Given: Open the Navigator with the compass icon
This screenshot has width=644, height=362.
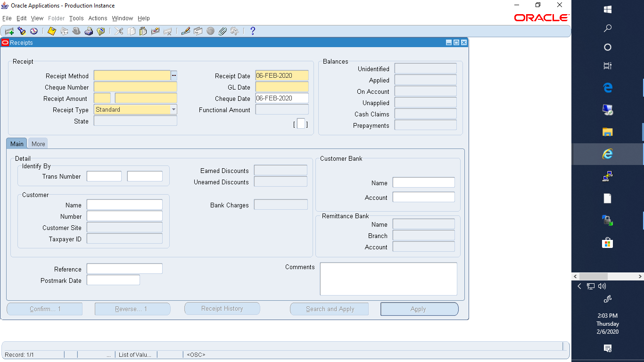Looking at the screenshot, I should point(33,31).
